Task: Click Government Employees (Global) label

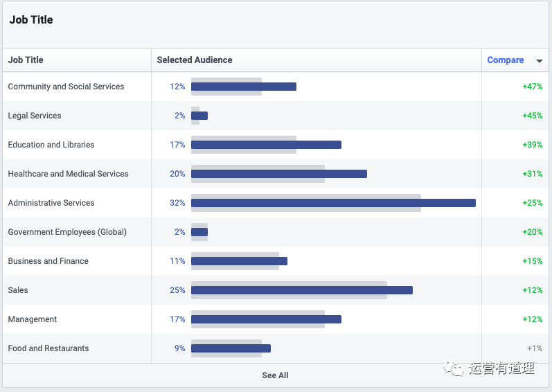Action: pos(67,232)
